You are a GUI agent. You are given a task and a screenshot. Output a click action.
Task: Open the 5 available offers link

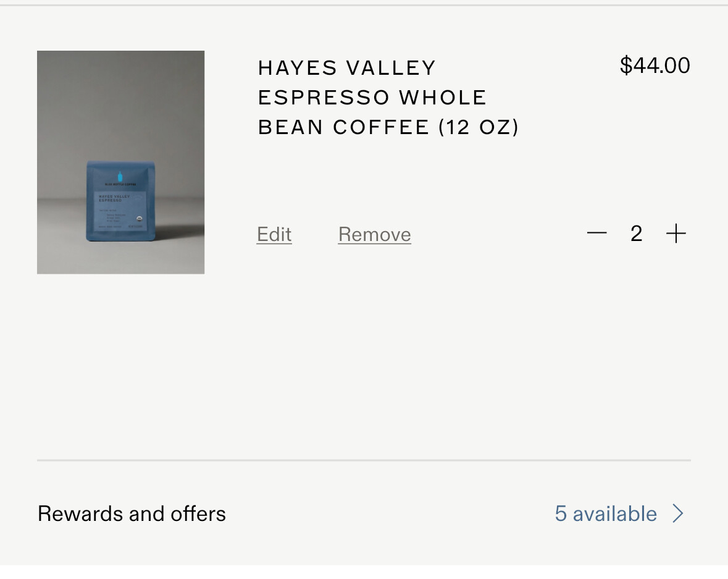pyautogui.click(x=605, y=513)
